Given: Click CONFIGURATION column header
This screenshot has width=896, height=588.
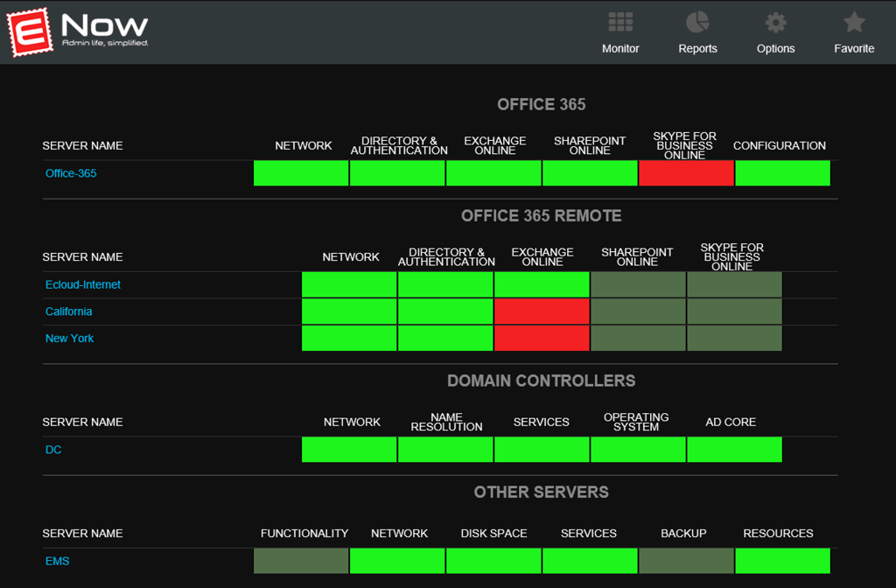Looking at the screenshot, I should tap(780, 146).
